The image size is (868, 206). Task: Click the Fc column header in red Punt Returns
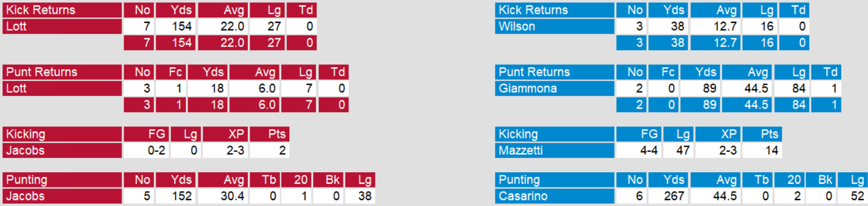(x=171, y=72)
